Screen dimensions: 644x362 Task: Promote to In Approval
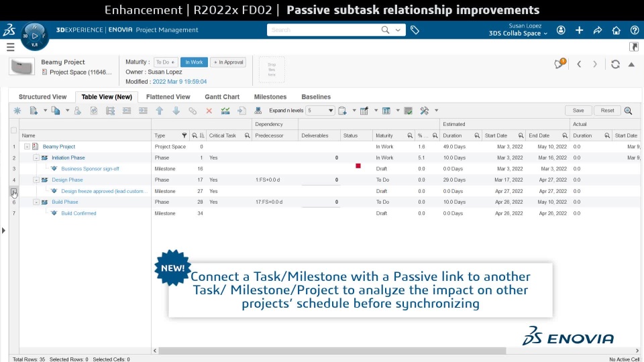click(x=228, y=62)
